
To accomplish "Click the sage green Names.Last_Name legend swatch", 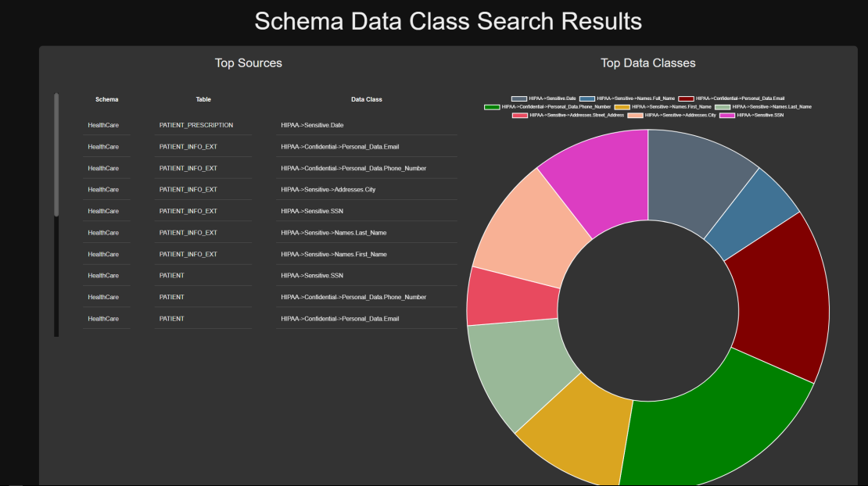I will (x=723, y=107).
